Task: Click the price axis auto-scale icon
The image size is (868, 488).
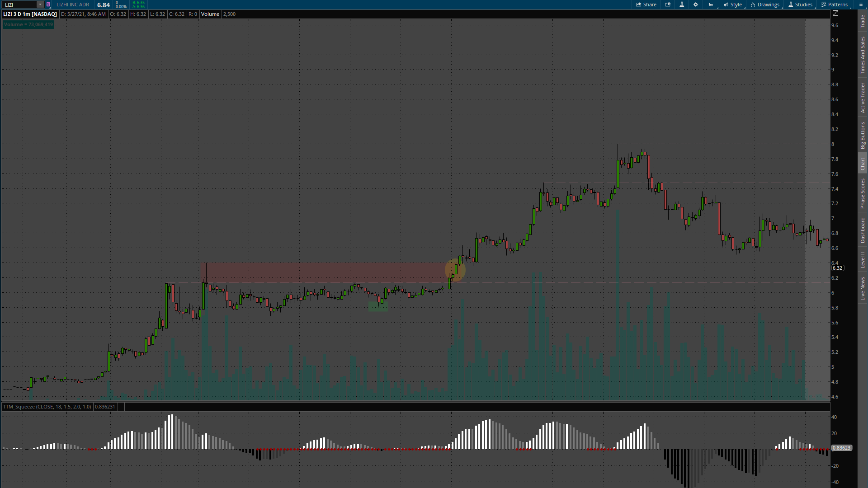Action: point(835,14)
